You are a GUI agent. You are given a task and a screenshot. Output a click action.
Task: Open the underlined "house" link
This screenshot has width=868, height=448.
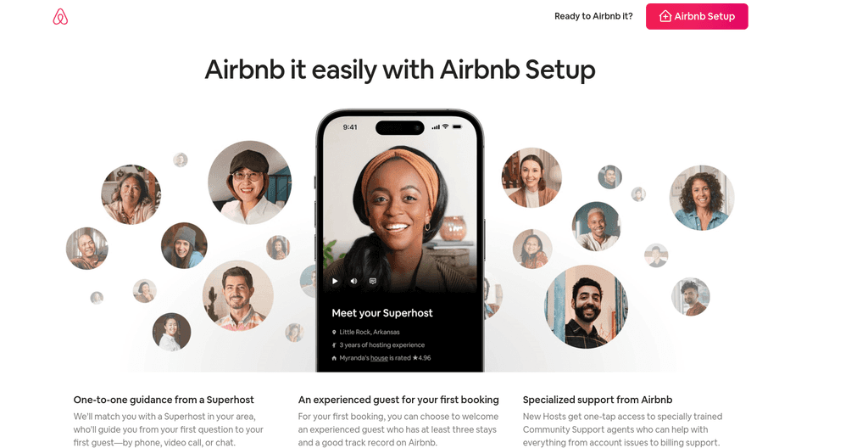point(379,358)
